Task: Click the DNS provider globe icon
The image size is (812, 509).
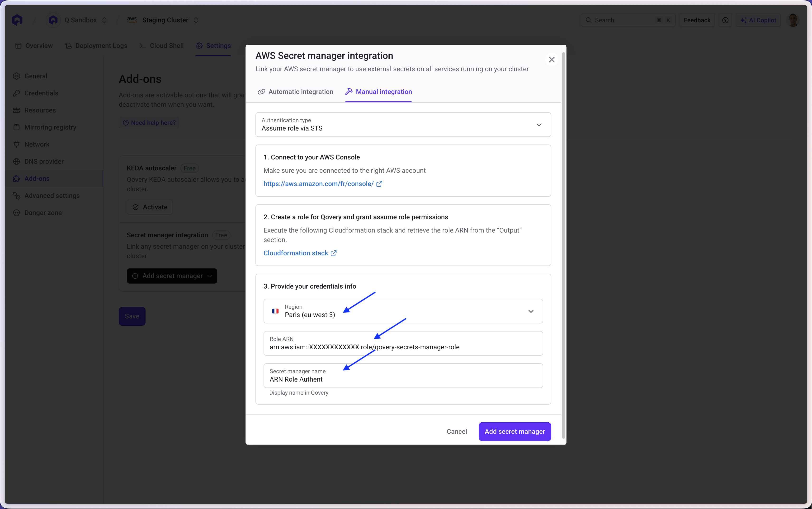Action: coord(17,162)
